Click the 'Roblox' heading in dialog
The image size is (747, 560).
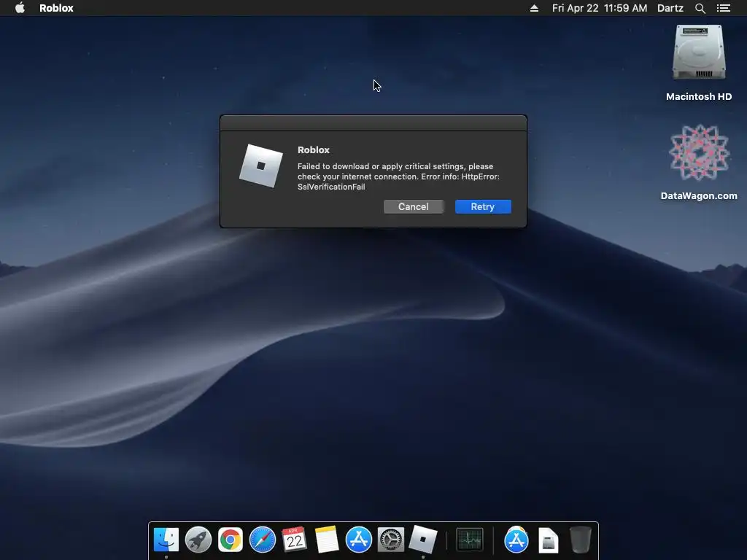(x=314, y=149)
